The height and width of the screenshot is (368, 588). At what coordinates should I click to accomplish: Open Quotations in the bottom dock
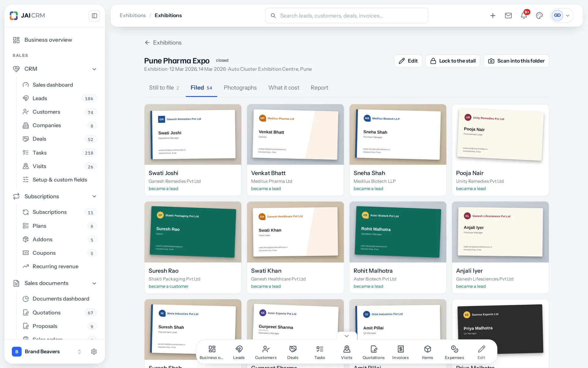pos(374,352)
